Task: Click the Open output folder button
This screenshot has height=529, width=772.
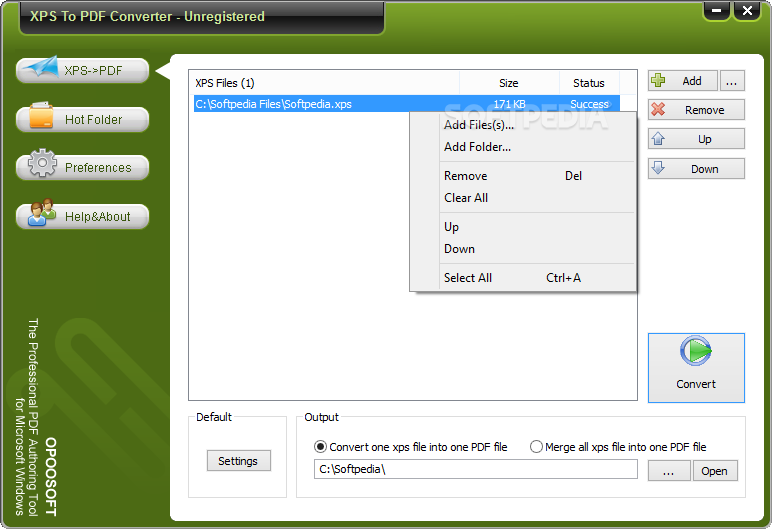Action: [715, 471]
